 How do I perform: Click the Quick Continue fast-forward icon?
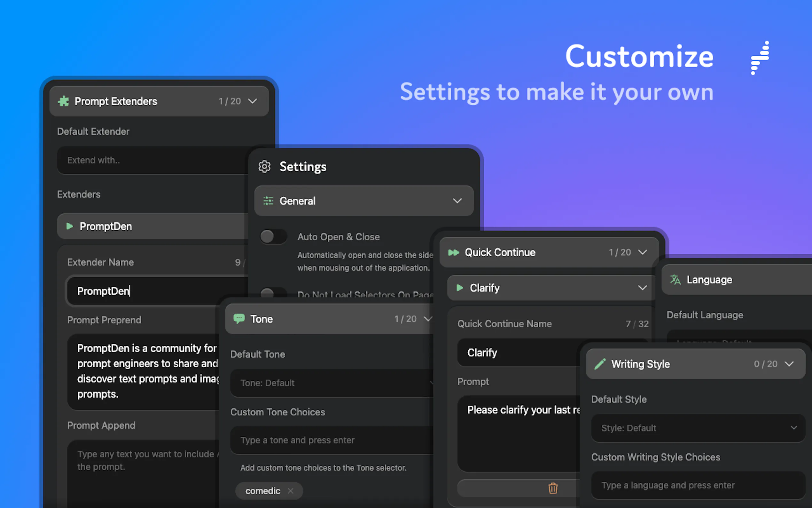pyautogui.click(x=454, y=252)
